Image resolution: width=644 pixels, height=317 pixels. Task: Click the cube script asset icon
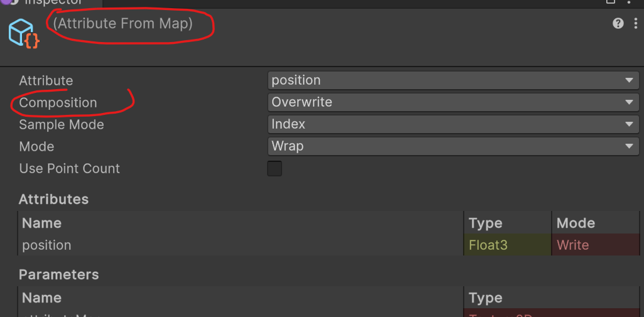coord(25,34)
